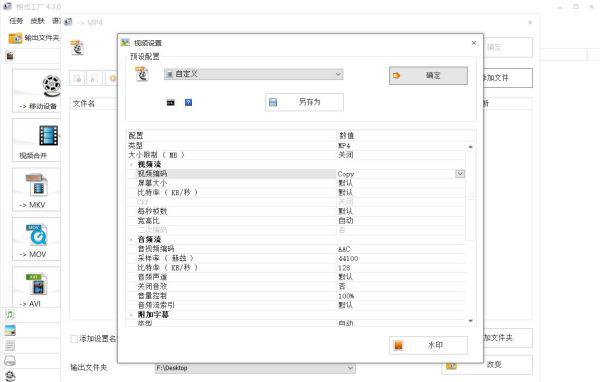Click the 配置 column header
The width and height of the screenshot is (600, 382).
(x=231, y=135)
